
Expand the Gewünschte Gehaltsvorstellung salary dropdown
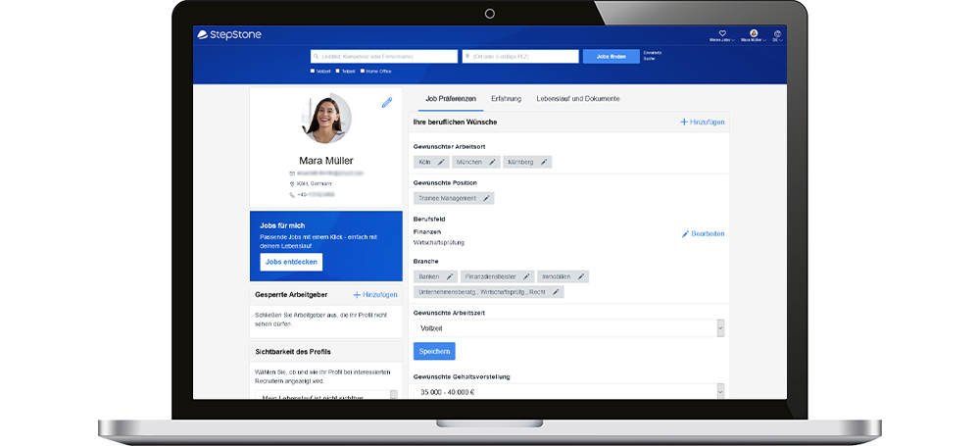[568, 391]
